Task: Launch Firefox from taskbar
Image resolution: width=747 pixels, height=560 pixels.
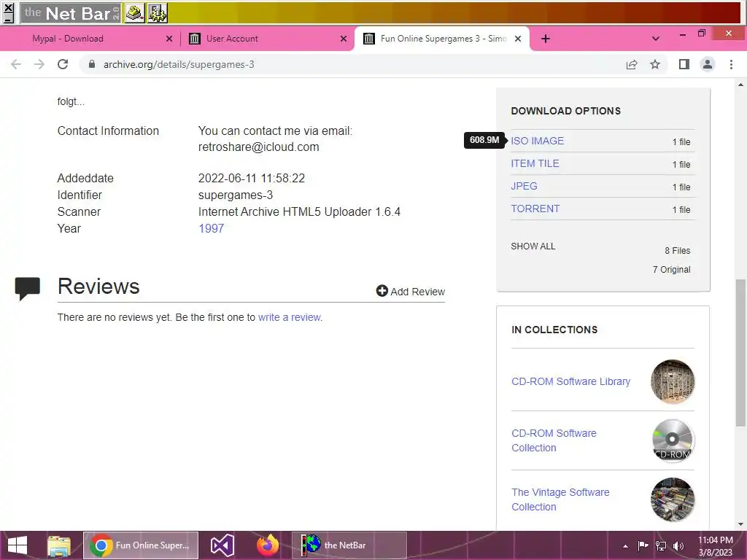Action: (268, 545)
